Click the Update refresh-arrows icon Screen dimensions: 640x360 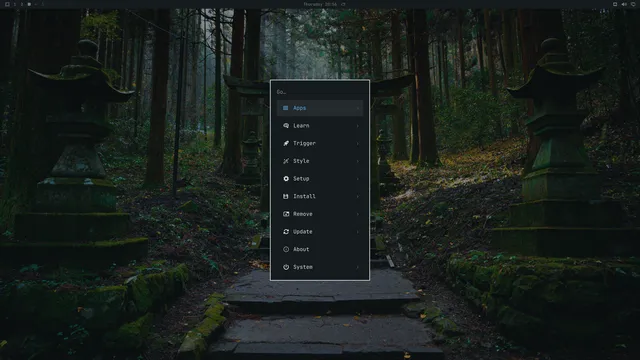tap(286, 231)
